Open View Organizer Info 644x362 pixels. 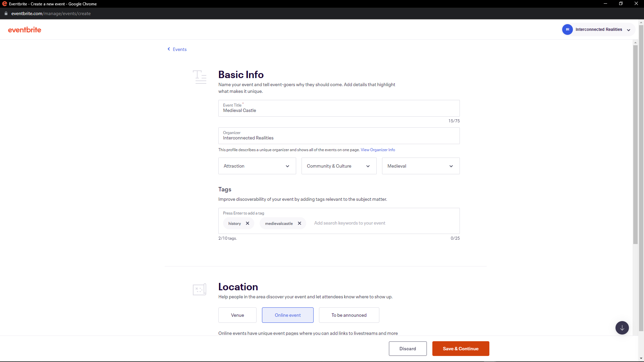tap(378, 150)
